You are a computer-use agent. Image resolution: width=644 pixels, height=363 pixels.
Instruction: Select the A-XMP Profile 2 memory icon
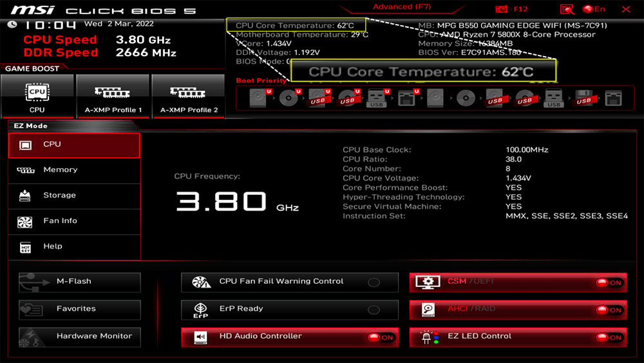[x=188, y=97]
